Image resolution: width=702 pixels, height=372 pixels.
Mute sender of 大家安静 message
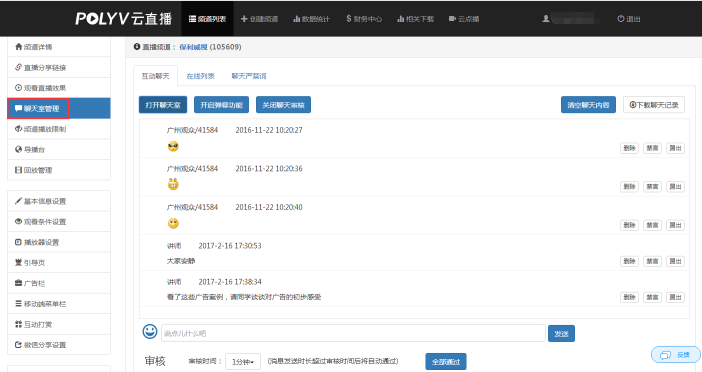(652, 261)
